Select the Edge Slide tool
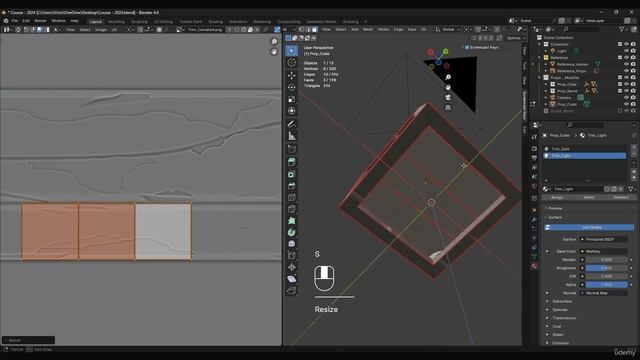Image resolution: width=640 pixels, height=360 pixels. pyautogui.click(x=291, y=256)
